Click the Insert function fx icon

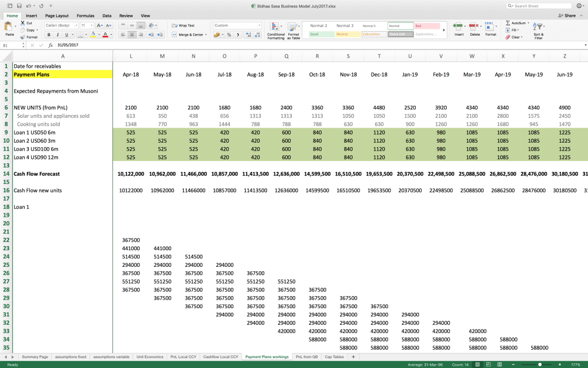pyautogui.click(x=51, y=45)
